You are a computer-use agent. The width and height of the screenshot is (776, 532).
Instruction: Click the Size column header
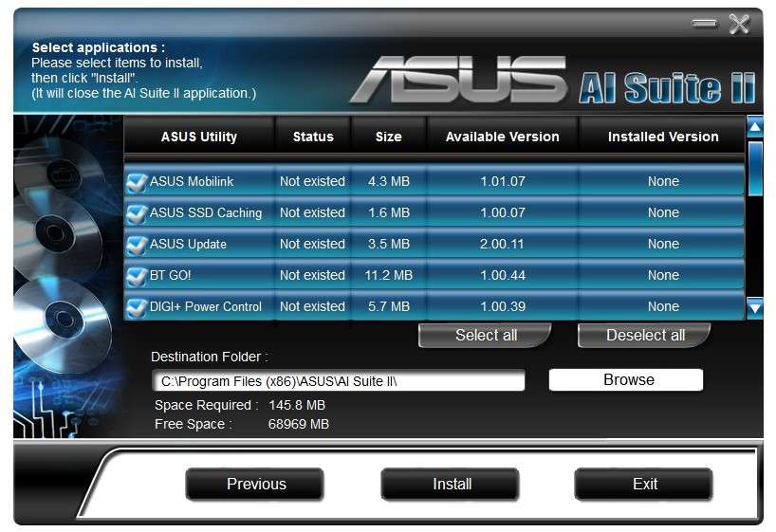[389, 137]
